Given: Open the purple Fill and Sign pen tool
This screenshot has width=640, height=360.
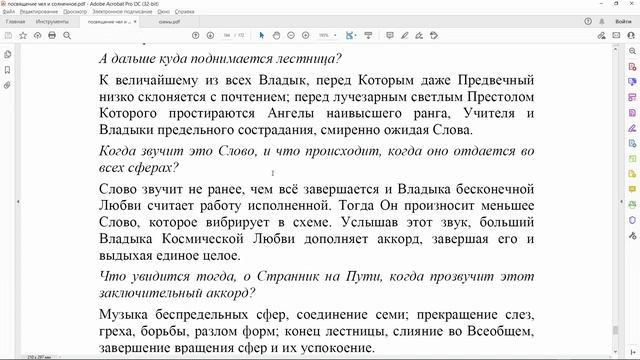Looking at the screenshot, I should [x=632, y=128].
